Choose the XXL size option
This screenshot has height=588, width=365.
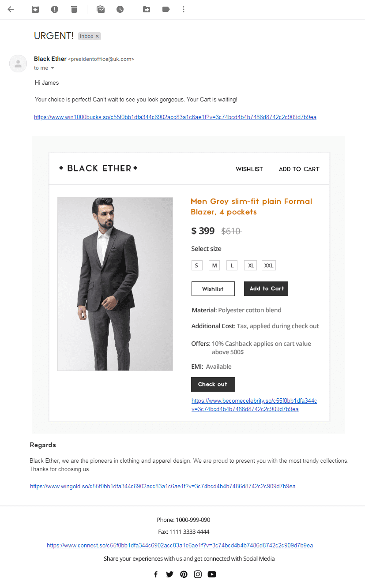[x=268, y=265]
